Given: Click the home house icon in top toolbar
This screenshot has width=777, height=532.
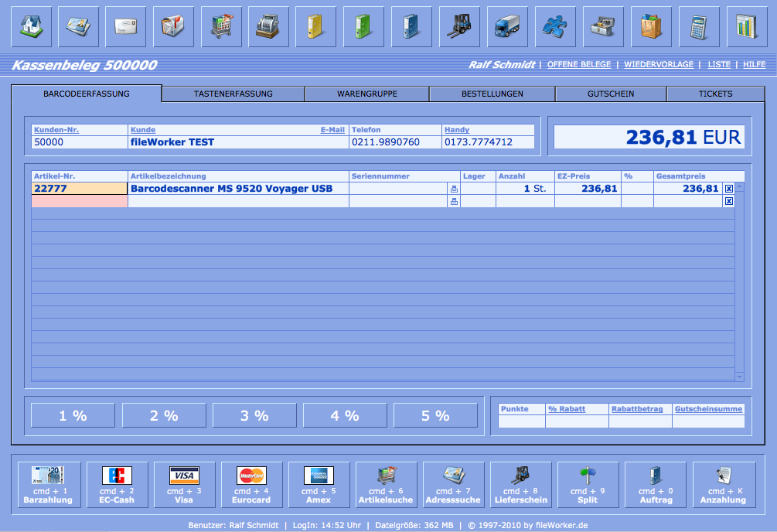Looking at the screenshot, I should (31, 27).
